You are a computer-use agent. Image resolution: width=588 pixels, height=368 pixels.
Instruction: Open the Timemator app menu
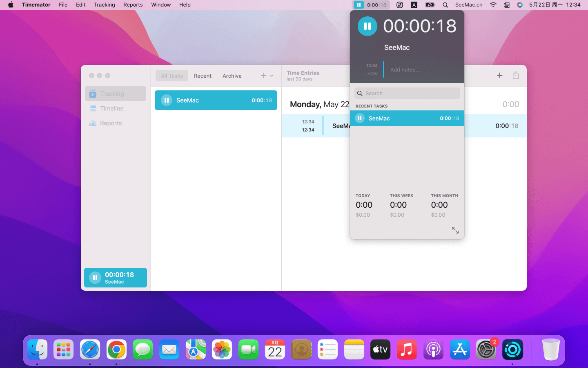point(36,5)
